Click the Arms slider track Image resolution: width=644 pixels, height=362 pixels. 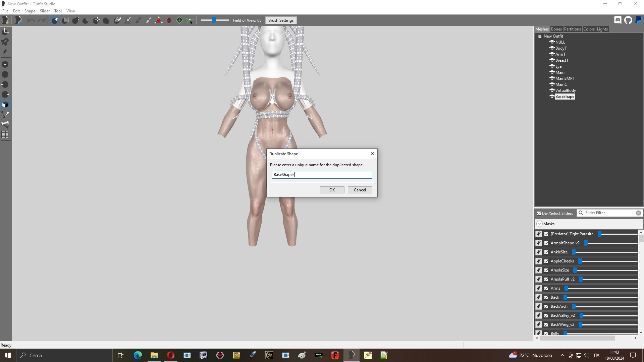[601, 288]
